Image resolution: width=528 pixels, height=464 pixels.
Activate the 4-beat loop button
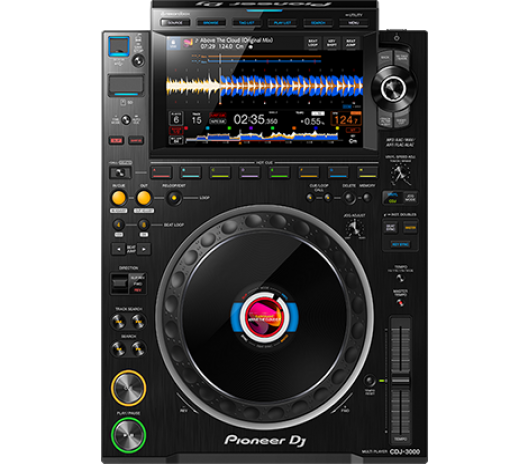click(119, 225)
